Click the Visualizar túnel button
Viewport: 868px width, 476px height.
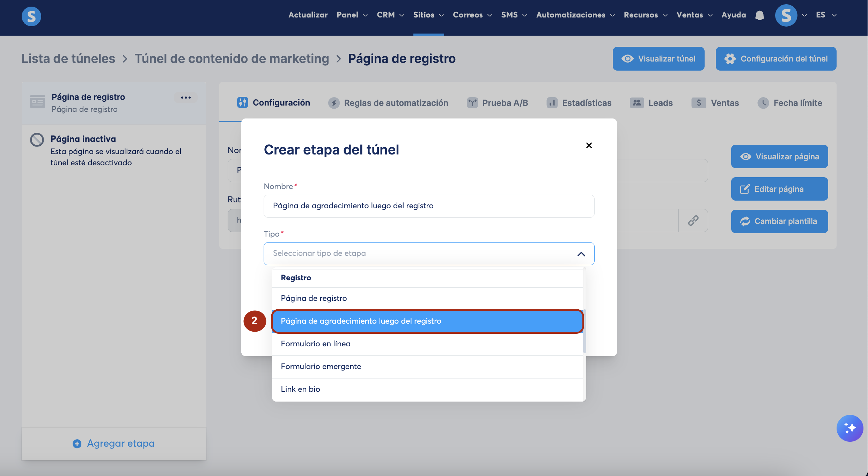click(658, 59)
